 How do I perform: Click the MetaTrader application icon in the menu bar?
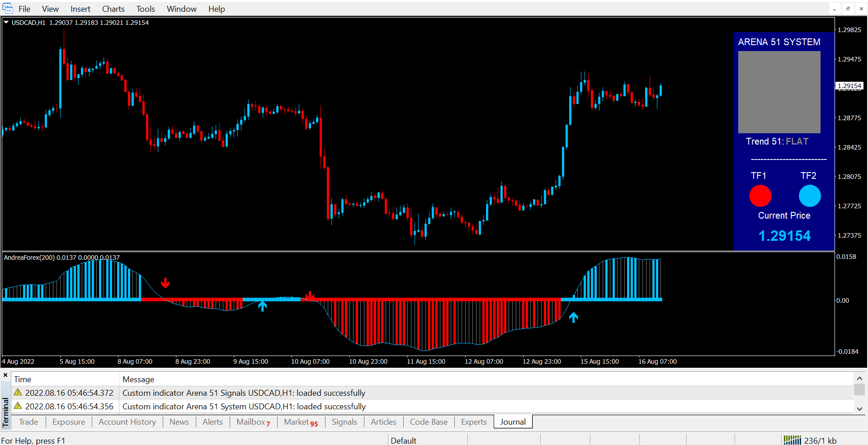point(8,9)
